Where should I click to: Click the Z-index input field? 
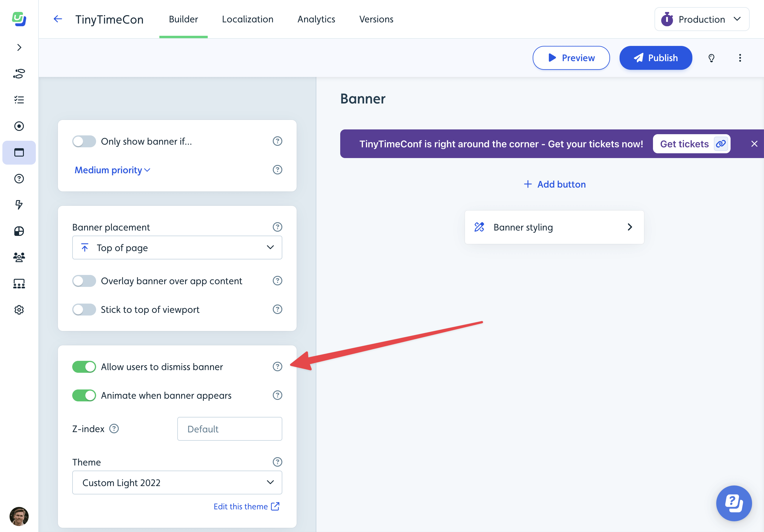[229, 429]
